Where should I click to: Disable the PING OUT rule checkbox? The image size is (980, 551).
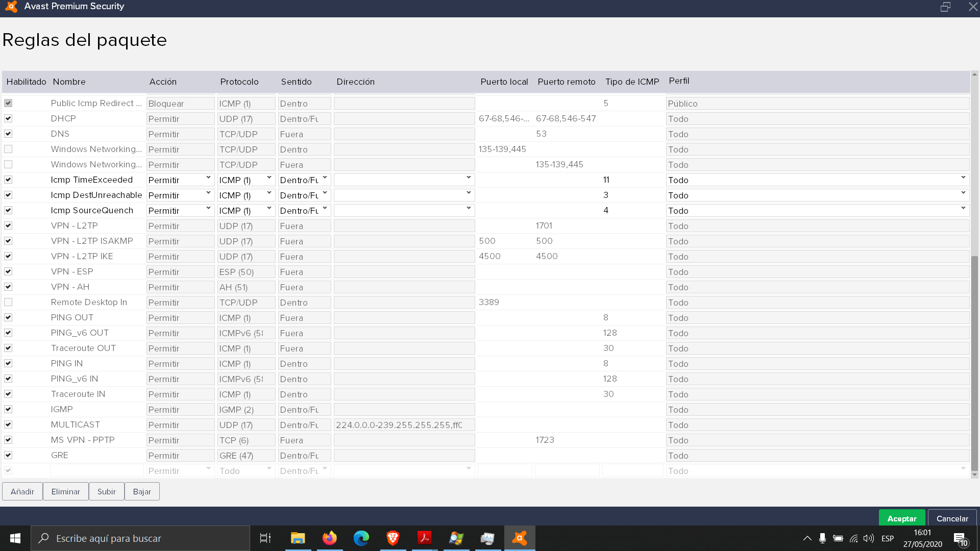tap(8, 317)
